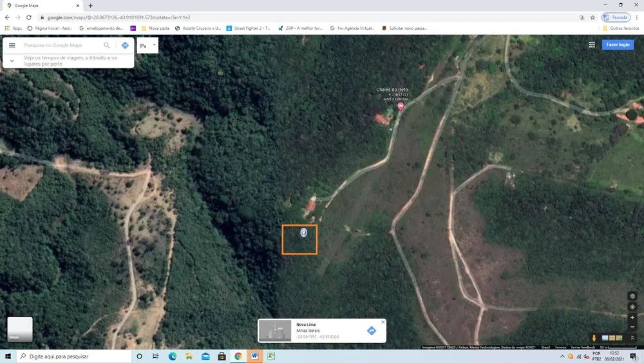
Task: Click the browser forward arrow
Action: tap(17, 17)
